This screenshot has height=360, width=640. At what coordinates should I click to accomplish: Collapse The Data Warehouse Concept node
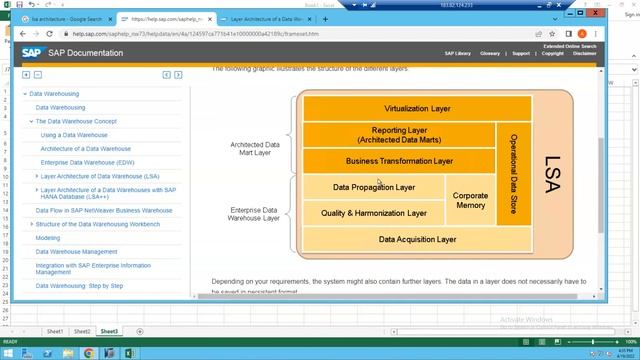click(31, 121)
